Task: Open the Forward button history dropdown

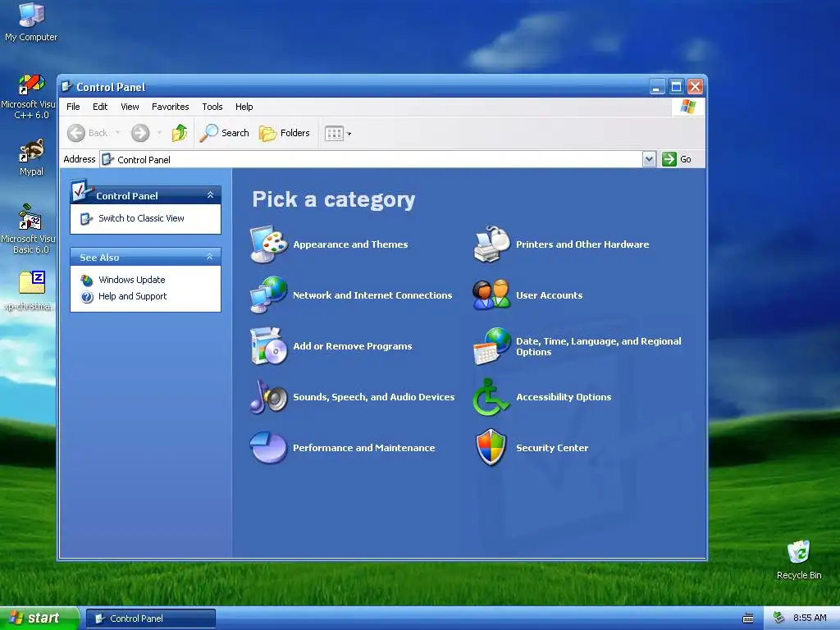Action: [x=159, y=133]
